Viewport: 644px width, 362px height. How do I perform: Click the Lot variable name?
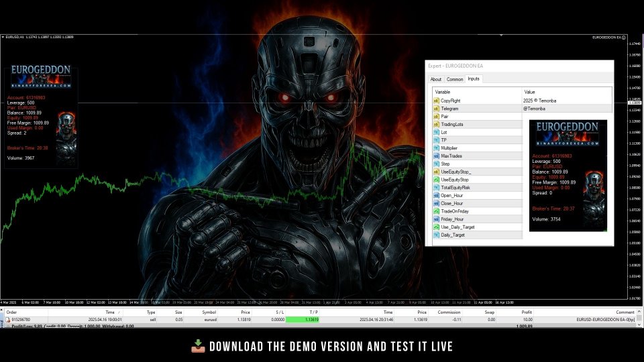444,132
